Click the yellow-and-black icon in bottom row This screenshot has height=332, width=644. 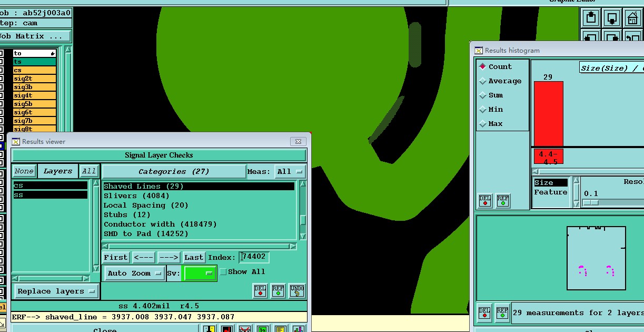coord(209,329)
